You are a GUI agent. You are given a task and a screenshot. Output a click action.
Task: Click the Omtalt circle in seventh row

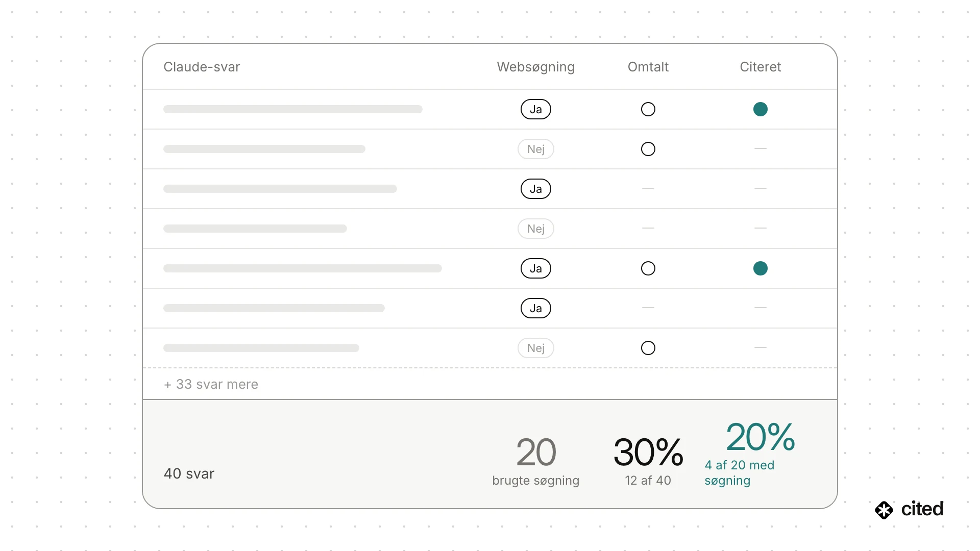(x=648, y=348)
